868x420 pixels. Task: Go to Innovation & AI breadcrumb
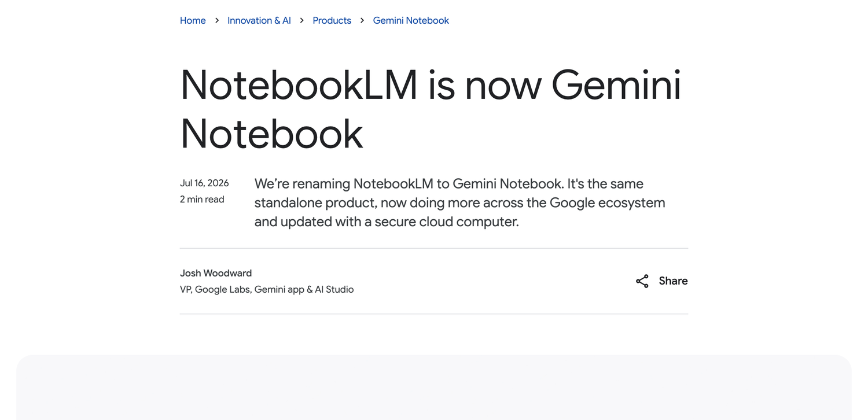point(259,20)
